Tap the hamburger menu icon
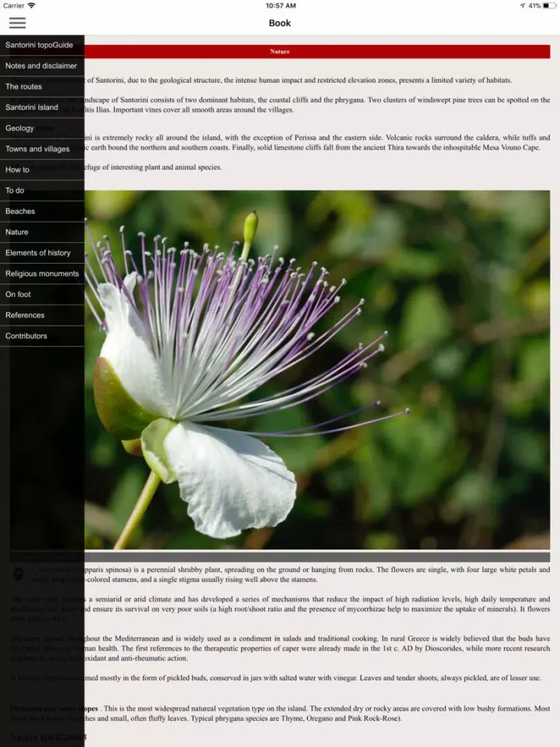Viewport: 560px width, 747px height. 17,23
